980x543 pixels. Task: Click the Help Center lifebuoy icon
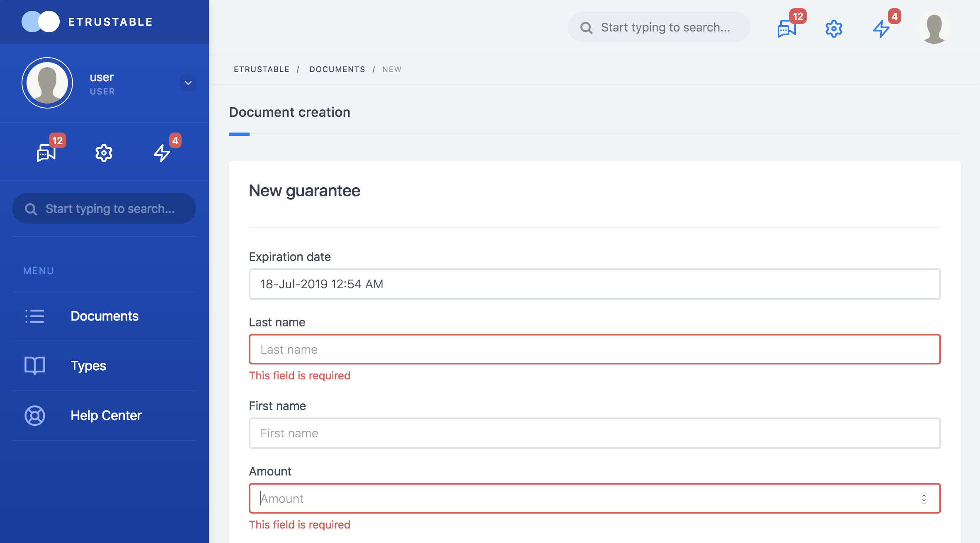click(x=35, y=415)
